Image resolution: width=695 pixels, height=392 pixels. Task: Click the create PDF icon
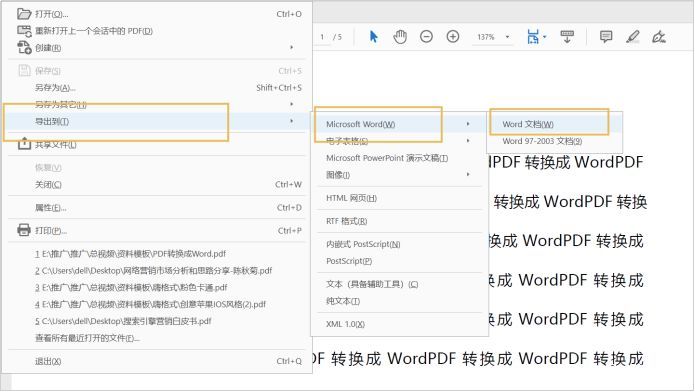pyautogui.click(x=24, y=47)
